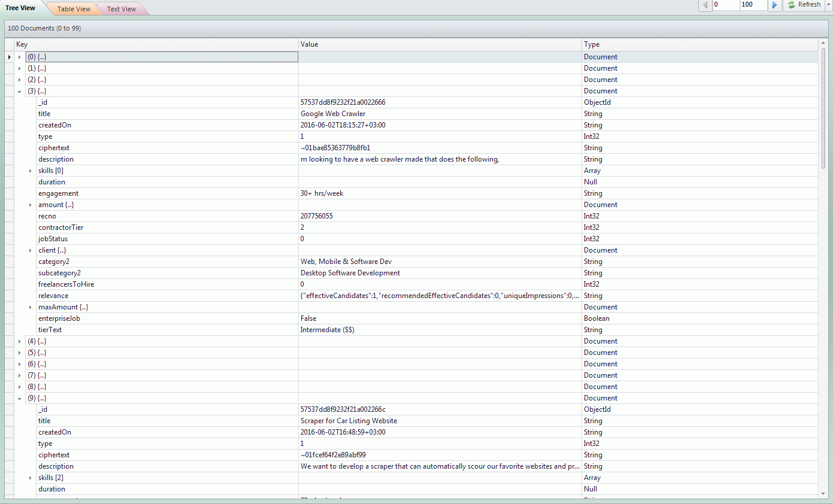Expand document (2)
The height and width of the screenshot is (504, 833).
[x=20, y=80]
